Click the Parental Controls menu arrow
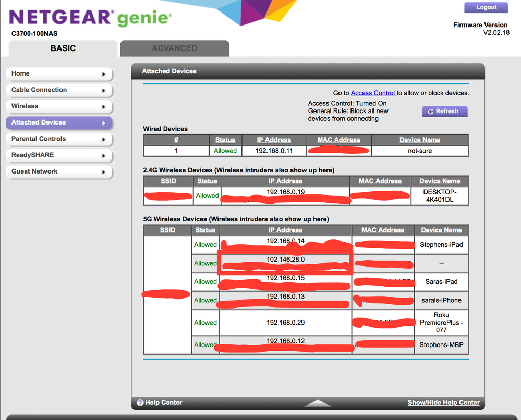The height and width of the screenshot is (420, 521). (104, 140)
